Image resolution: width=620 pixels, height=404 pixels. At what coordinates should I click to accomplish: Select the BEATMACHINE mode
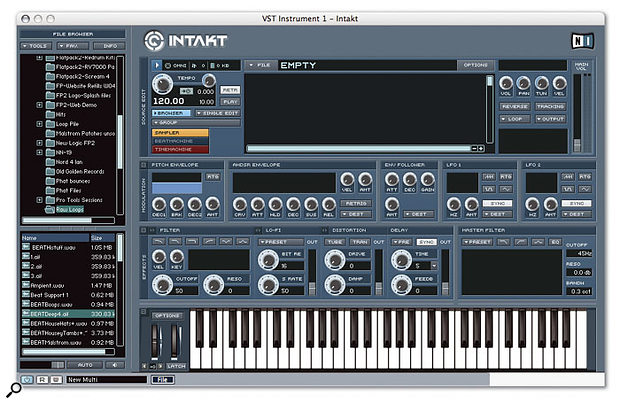point(180,141)
